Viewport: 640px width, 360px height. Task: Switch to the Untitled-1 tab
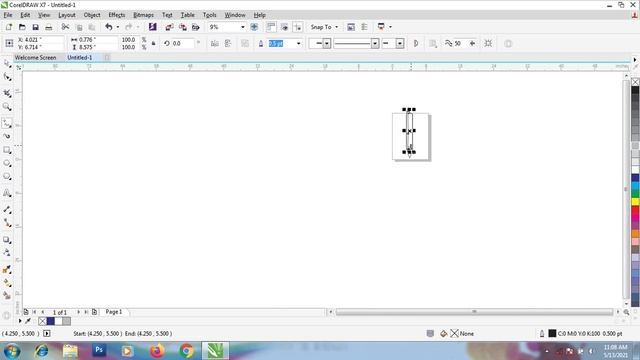80,58
